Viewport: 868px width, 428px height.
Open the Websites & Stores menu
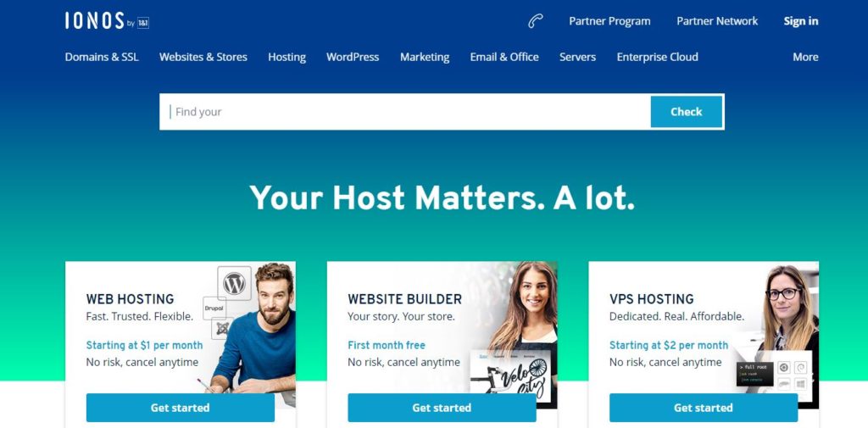coord(203,57)
